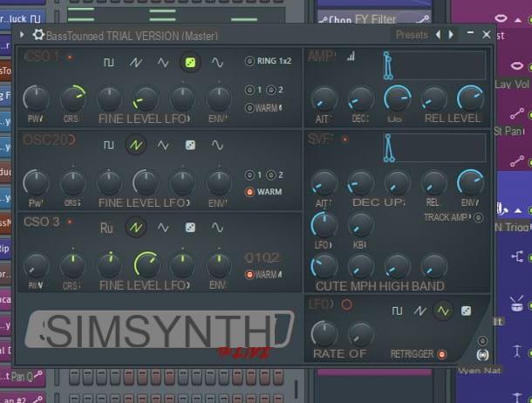Image resolution: width=532 pixels, height=403 pixels.
Task: Select triangle waveform for oscillator 1
Action: pos(163,63)
